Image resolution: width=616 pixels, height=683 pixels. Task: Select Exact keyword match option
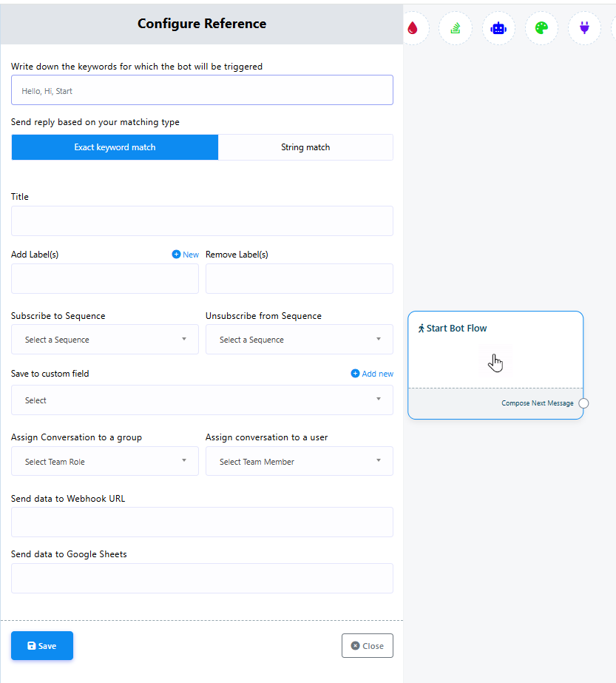point(115,147)
